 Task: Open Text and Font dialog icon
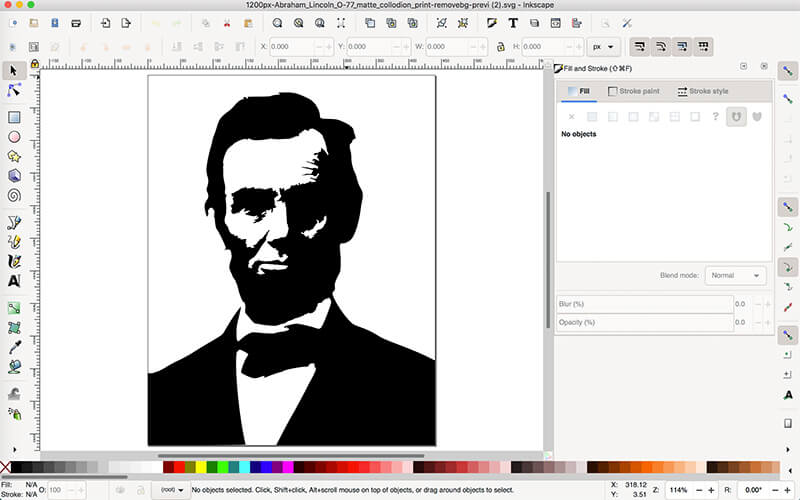pos(513,23)
